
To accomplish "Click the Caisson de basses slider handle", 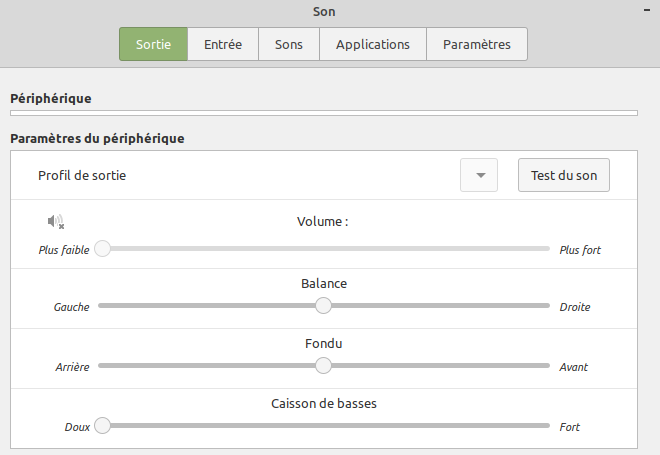I will [102, 426].
